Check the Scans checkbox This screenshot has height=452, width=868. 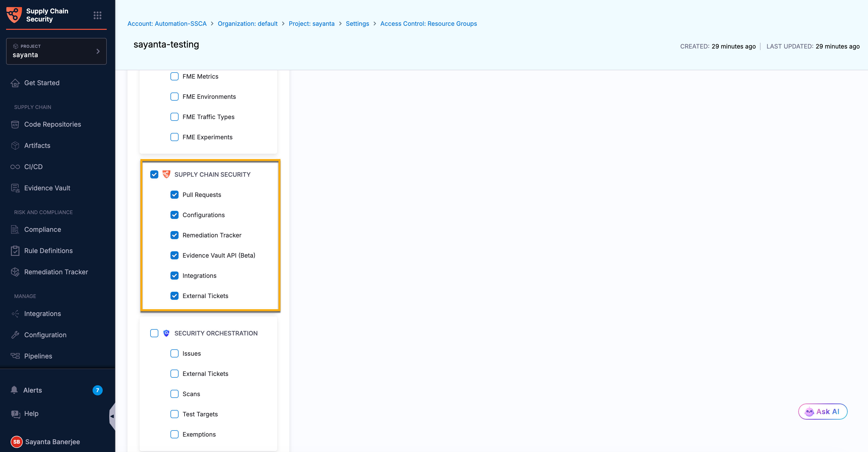coord(175,394)
